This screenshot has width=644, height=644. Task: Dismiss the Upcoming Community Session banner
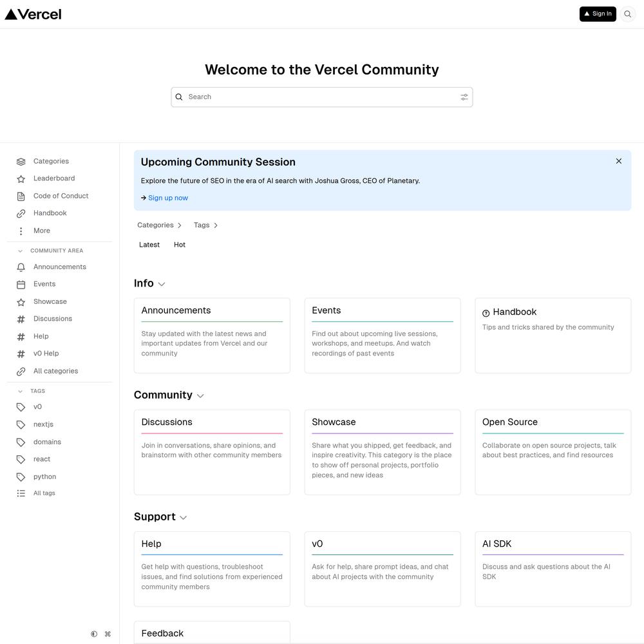pyautogui.click(x=618, y=161)
